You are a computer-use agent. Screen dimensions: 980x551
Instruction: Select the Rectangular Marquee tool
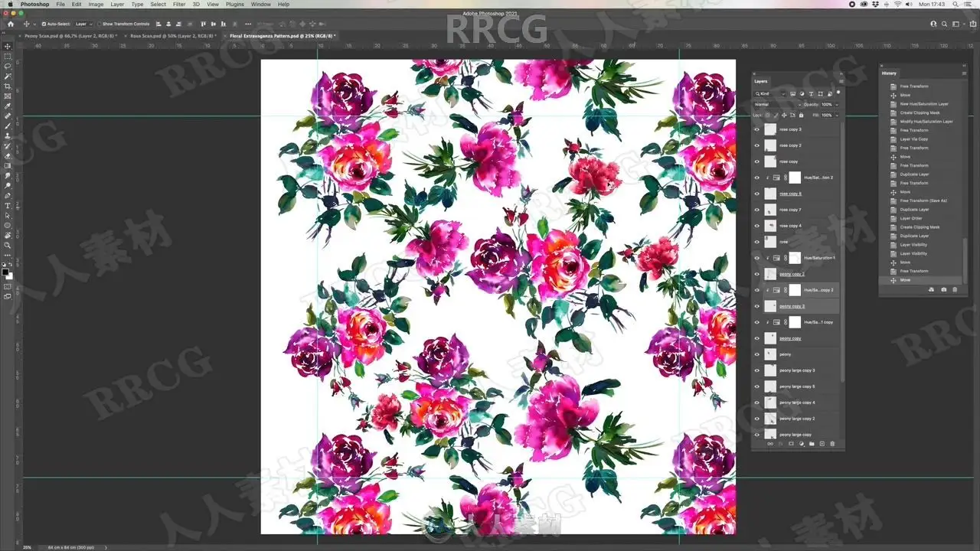[8, 55]
